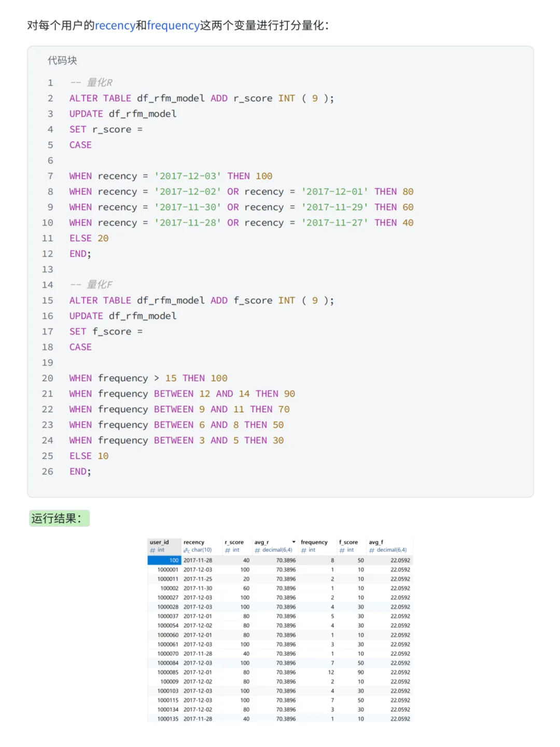This screenshot has width=560, height=747.
Task: Click the 运行结果 highlighted label
Action: (59, 518)
